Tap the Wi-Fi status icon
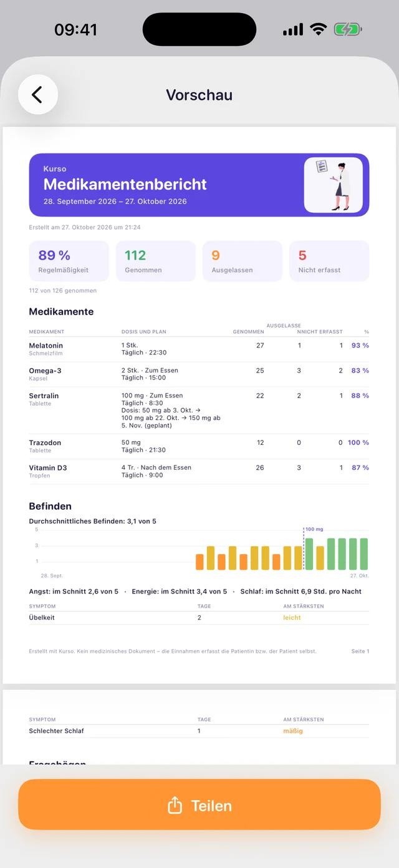Image resolution: width=399 pixels, height=868 pixels. click(x=319, y=29)
